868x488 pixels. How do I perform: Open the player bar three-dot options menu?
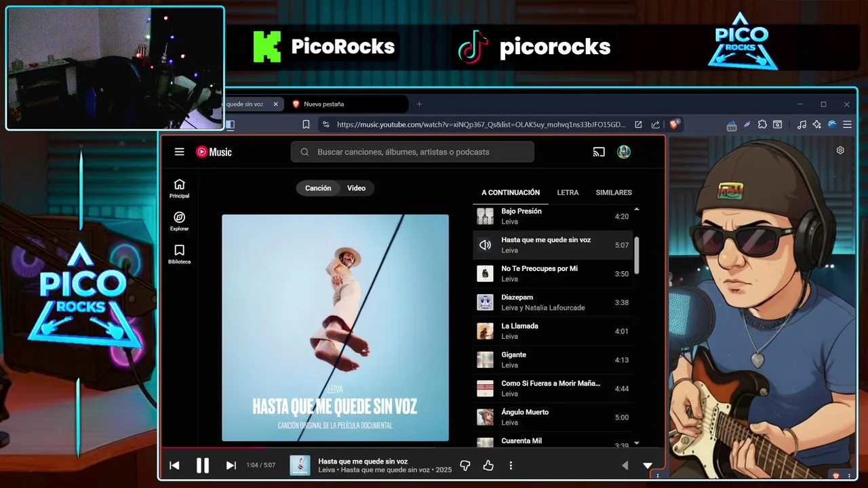pos(511,466)
